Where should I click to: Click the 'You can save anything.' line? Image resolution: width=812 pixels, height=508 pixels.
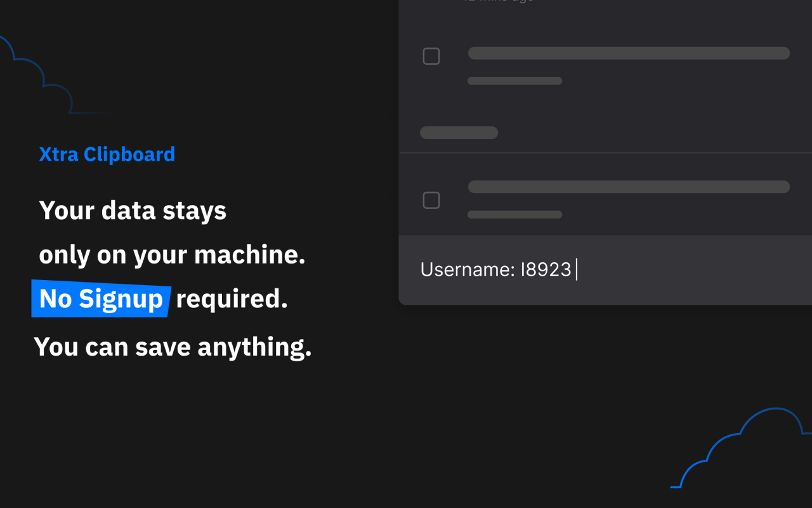pos(173,347)
